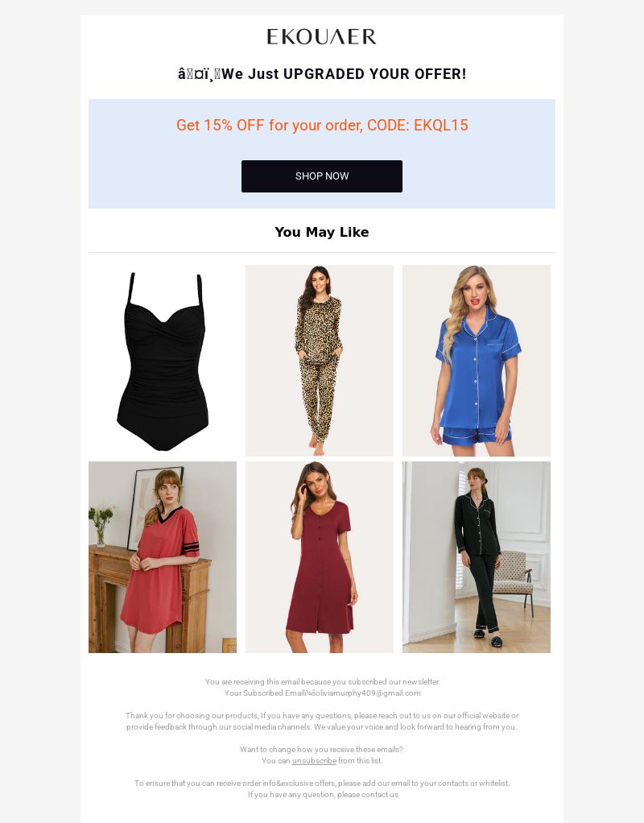Click the subscribed email address oliviamurphy409@gmail.com

(373, 693)
